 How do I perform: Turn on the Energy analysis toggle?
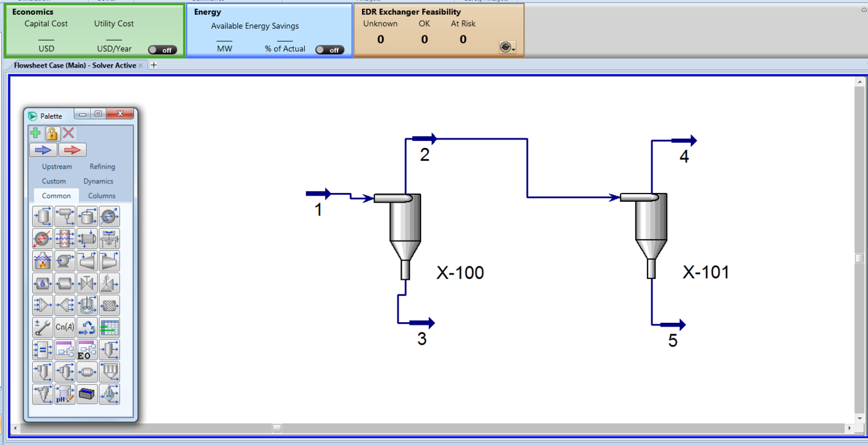pyautogui.click(x=329, y=50)
